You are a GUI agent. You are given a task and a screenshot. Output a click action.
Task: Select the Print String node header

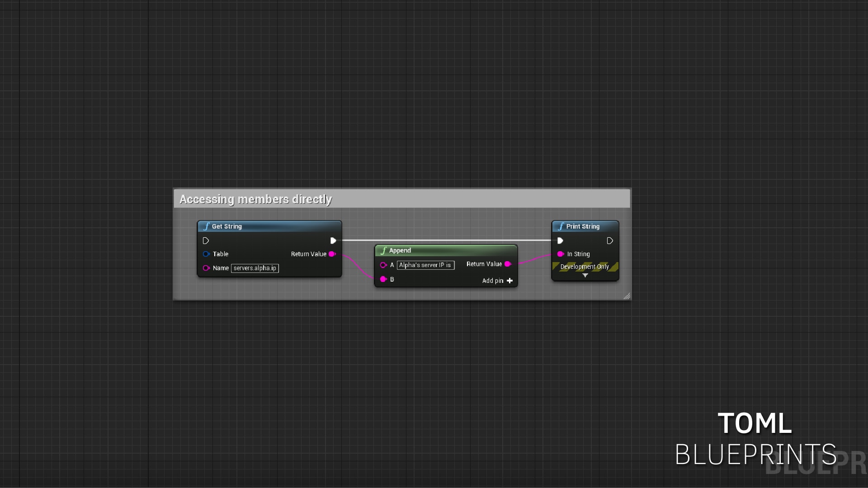pyautogui.click(x=583, y=226)
